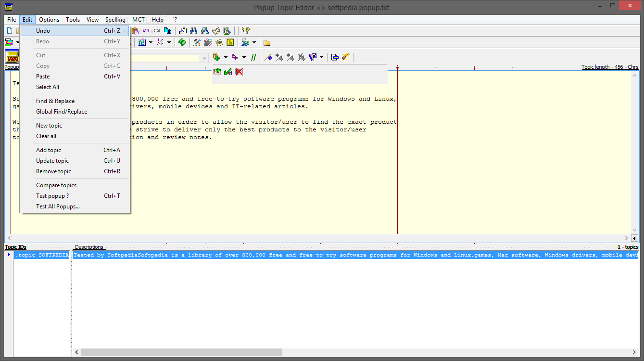Click the numbering 1-2 sort icon
This screenshot has height=361, width=644.
point(160,42)
